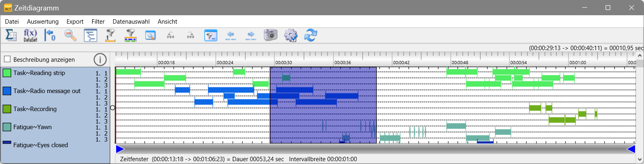Click the teal Fatigue~Yawn color swatch
The width and height of the screenshot is (644, 164).
coord(7,127)
